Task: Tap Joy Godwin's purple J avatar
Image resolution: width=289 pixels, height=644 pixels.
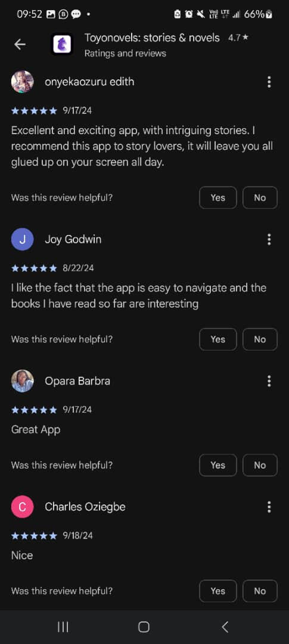Action: click(22, 240)
